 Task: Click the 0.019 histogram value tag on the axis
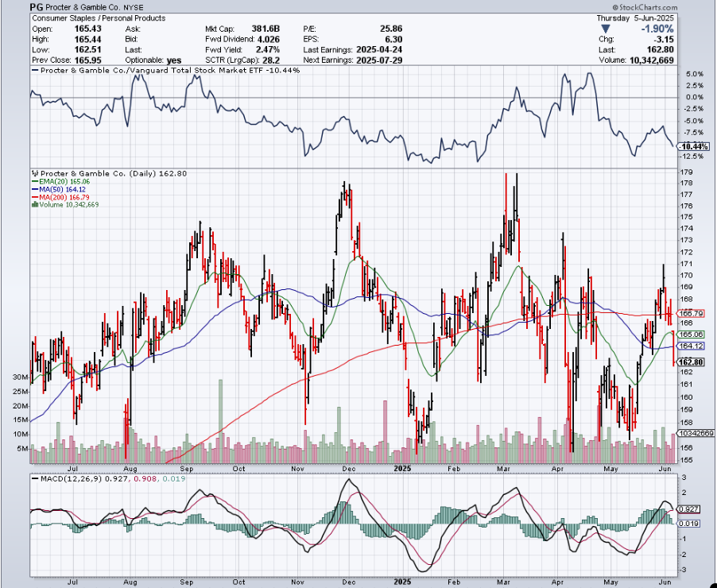[689, 524]
